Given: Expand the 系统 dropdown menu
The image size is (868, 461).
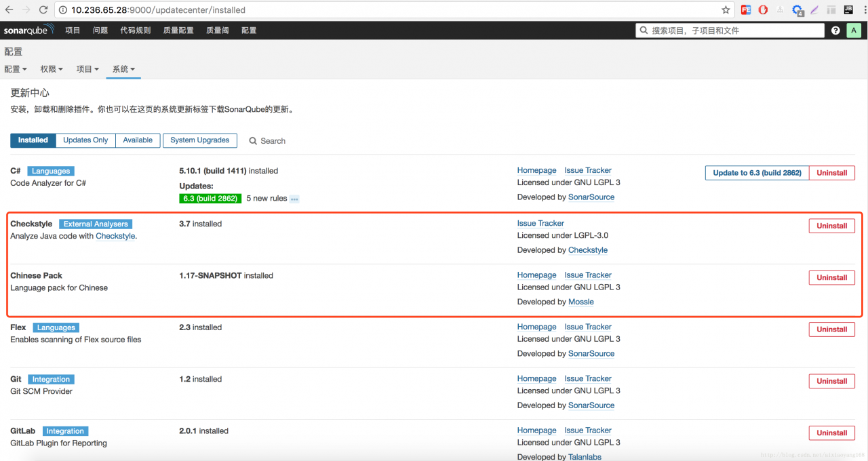Looking at the screenshot, I should point(123,69).
